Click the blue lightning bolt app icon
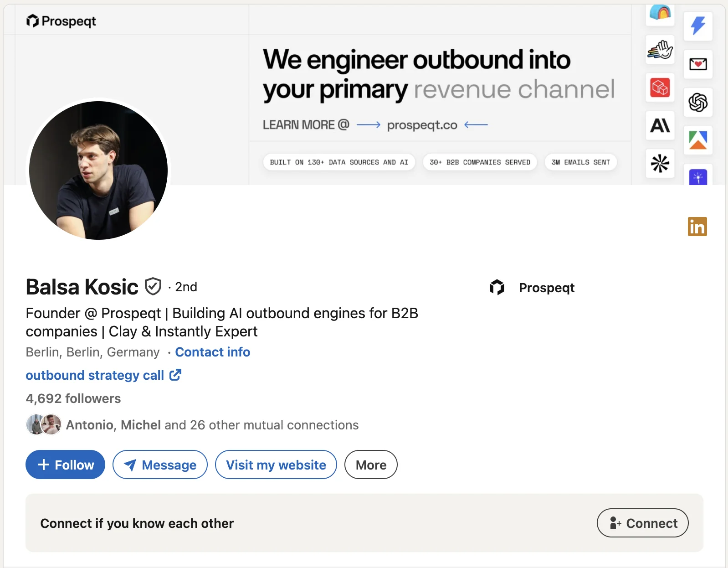Image resolution: width=728 pixels, height=568 pixels. [698, 26]
